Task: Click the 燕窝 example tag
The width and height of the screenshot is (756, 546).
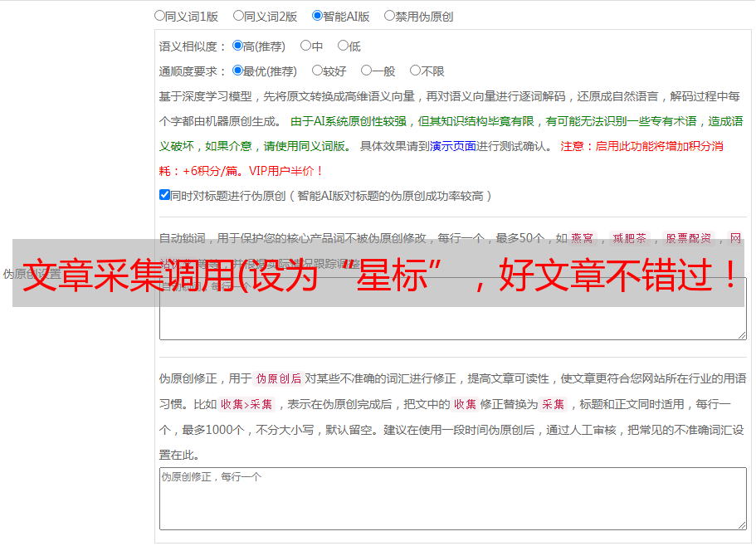Action: pos(582,238)
